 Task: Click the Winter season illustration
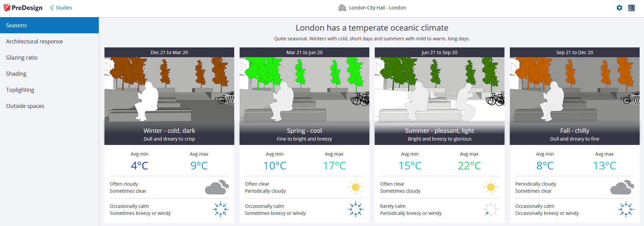click(169, 89)
